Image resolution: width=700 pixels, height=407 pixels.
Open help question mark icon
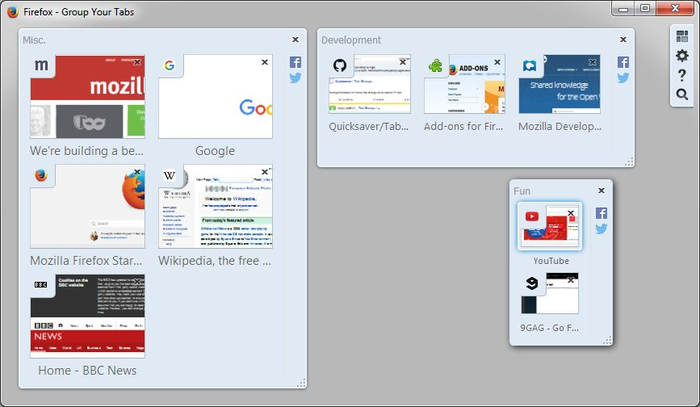(682, 75)
